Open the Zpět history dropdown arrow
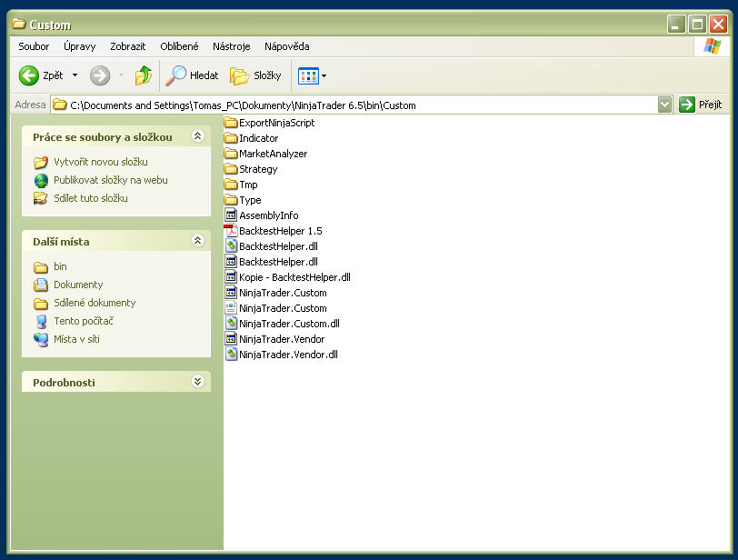 point(75,75)
